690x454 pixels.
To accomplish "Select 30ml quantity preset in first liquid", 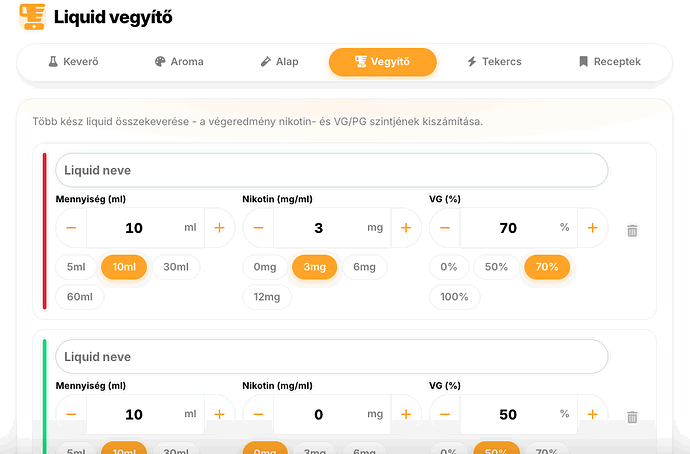I will coord(176,267).
